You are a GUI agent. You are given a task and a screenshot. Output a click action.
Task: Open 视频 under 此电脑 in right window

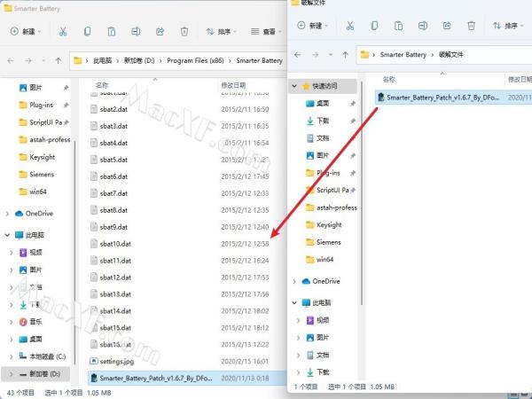click(323, 320)
